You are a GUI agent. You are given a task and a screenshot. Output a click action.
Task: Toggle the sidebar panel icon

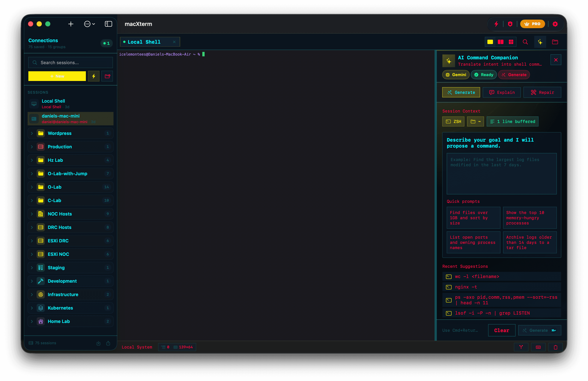point(108,24)
